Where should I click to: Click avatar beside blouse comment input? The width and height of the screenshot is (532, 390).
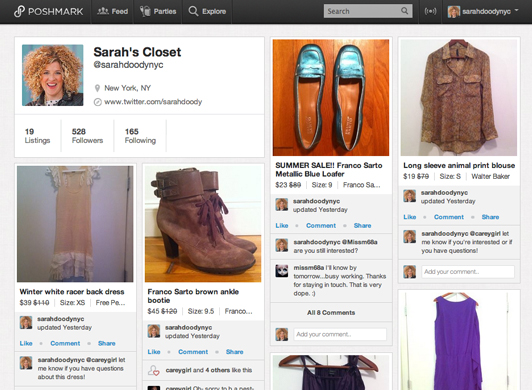[410, 272]
